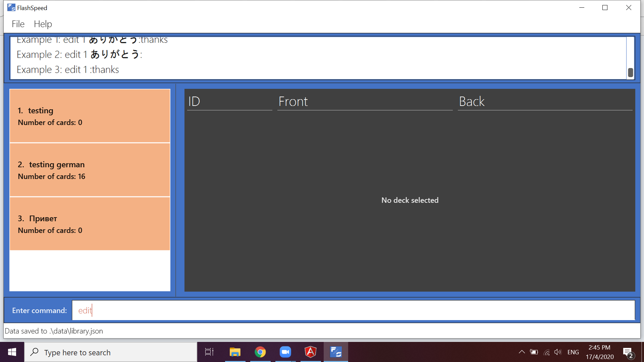Click the Back column header
This screenshot has height=362, width=644.
545,101
